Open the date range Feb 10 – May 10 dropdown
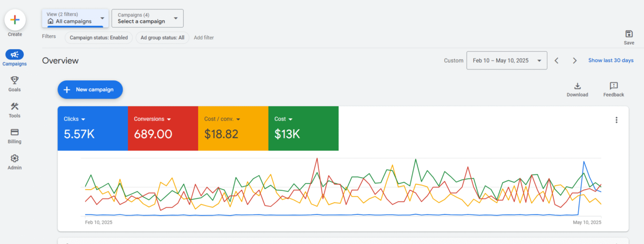Image resolution: width=644 pixels, height=244 pixels. click(x=507, y=61)
